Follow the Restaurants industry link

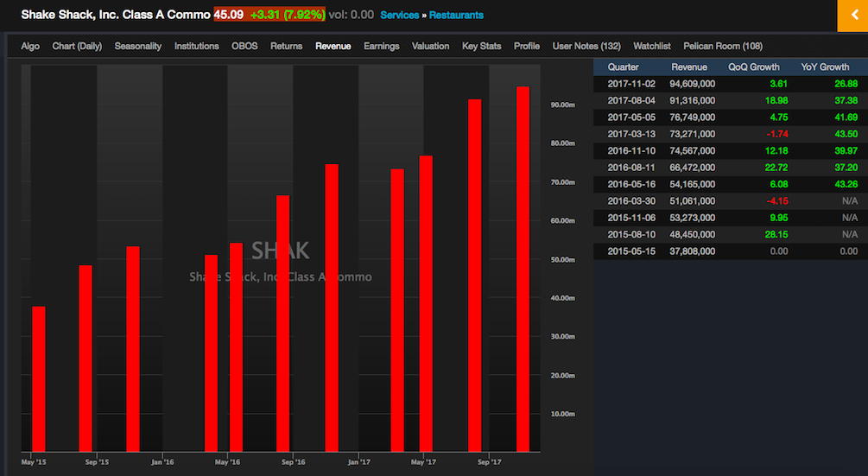coord(456,15)
